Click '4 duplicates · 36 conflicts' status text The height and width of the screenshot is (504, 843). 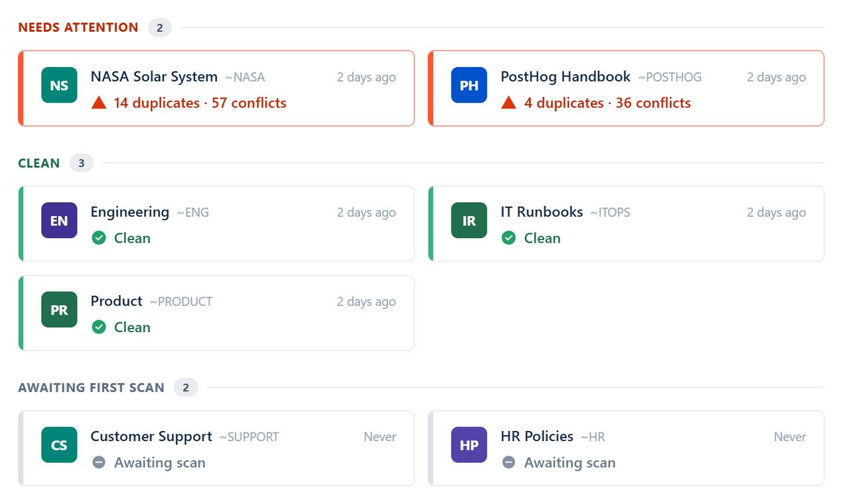607,103
